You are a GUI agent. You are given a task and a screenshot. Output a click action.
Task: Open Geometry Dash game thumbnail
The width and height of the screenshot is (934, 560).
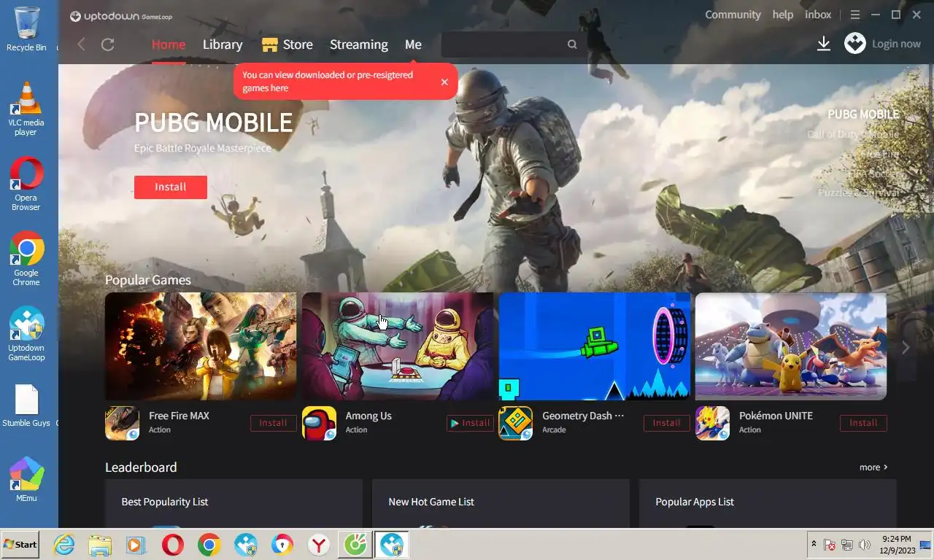(595, 346)
